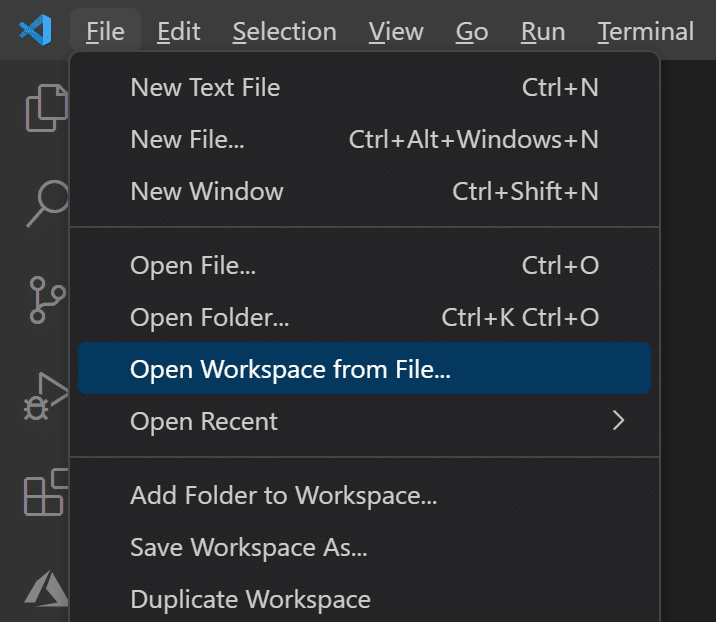Choose Open Workspace from File...
The width and height of the screenshot is (716, 622).
tap(290, 369)
